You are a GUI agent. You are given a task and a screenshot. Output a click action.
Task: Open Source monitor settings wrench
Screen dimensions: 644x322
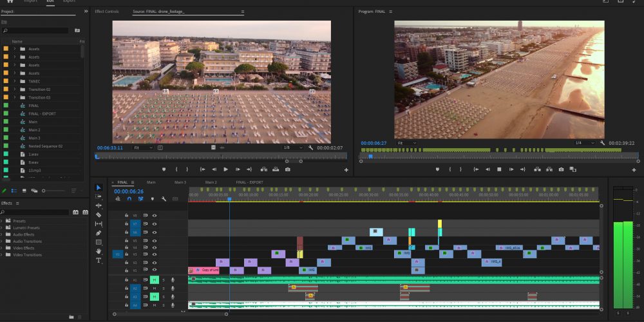(310, 148)
